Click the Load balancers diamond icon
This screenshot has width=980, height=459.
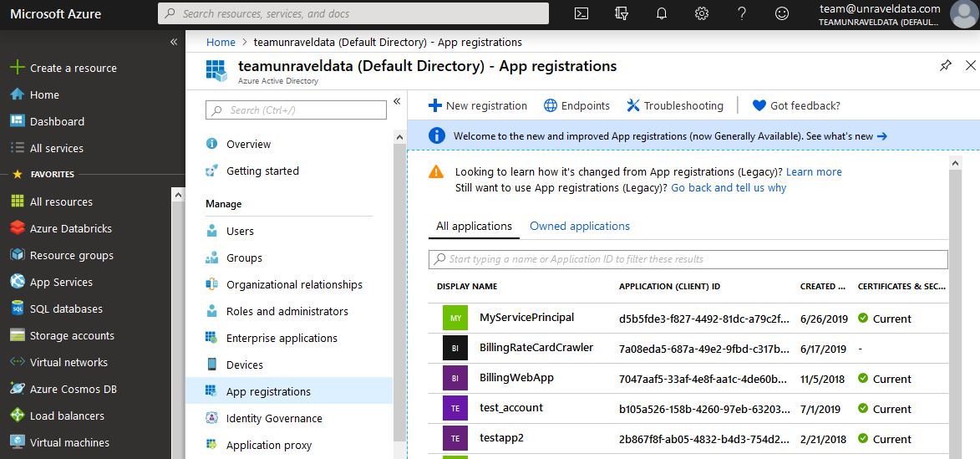click(18, 416)
